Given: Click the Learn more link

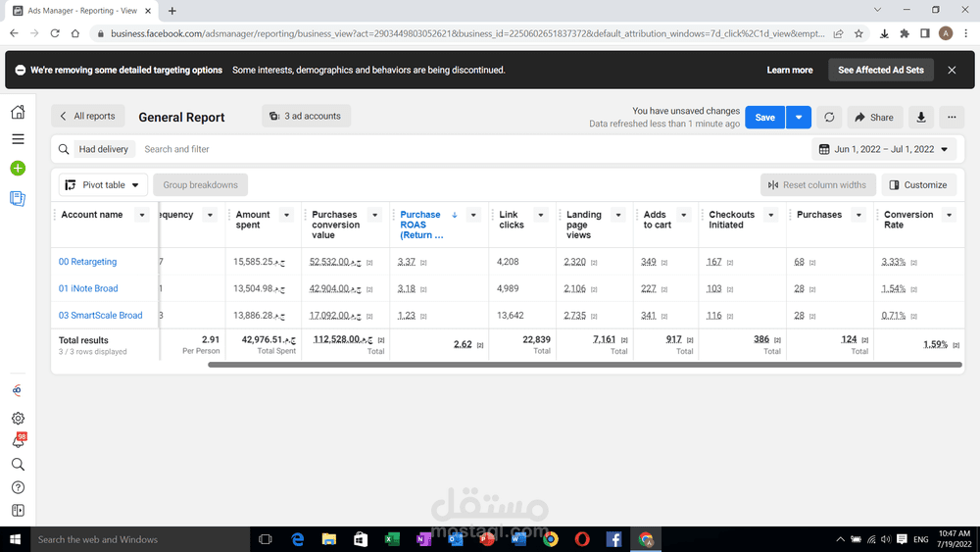Looking at the screenshot, I should (789, 70).
